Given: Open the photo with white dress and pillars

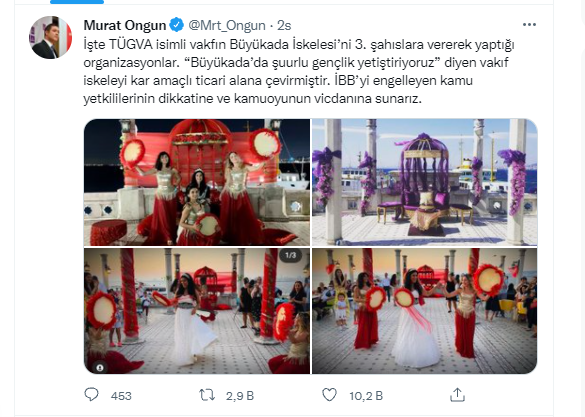Looking at the screenshot, I should (x=197, y=311).
